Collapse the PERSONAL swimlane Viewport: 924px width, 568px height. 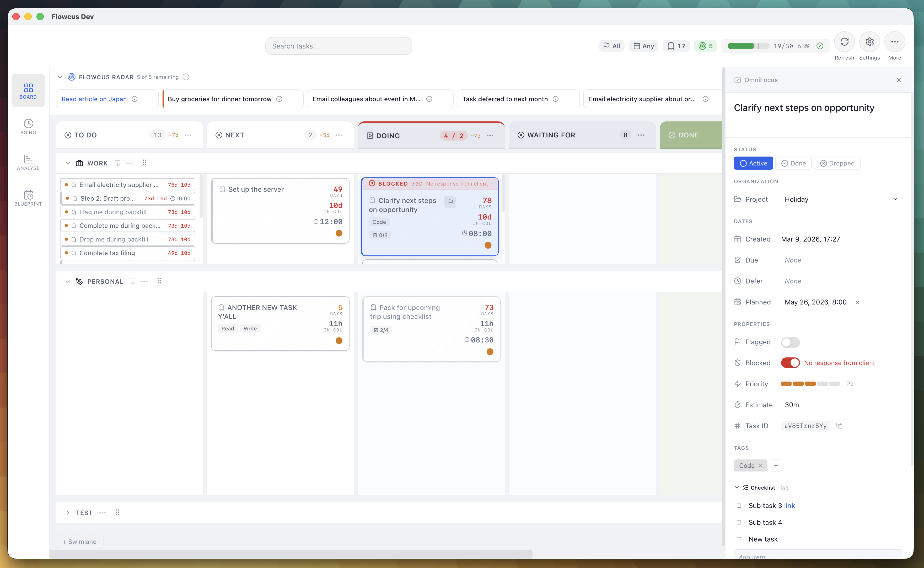68,281
